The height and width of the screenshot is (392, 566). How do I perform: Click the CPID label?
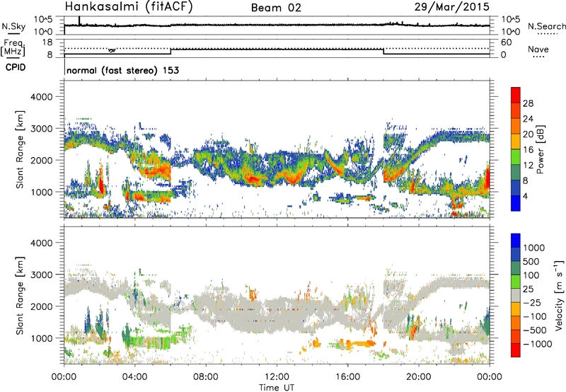16,67
